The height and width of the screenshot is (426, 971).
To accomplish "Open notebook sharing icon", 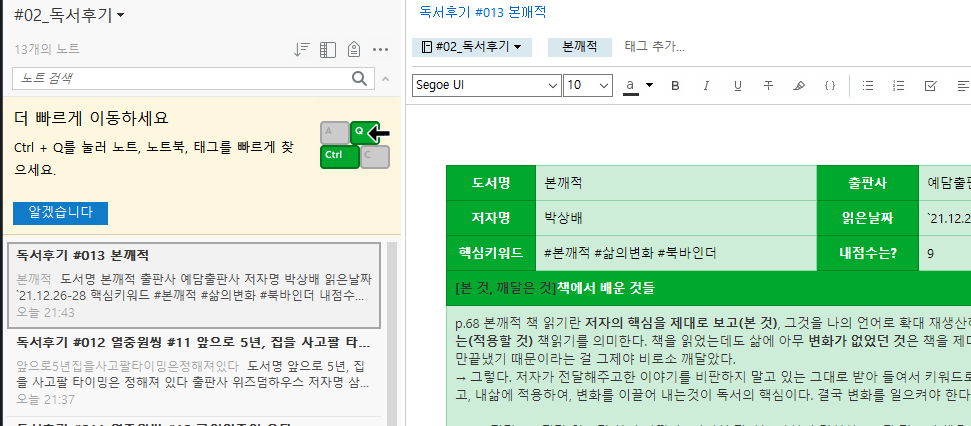I will [x=354, y=50].
